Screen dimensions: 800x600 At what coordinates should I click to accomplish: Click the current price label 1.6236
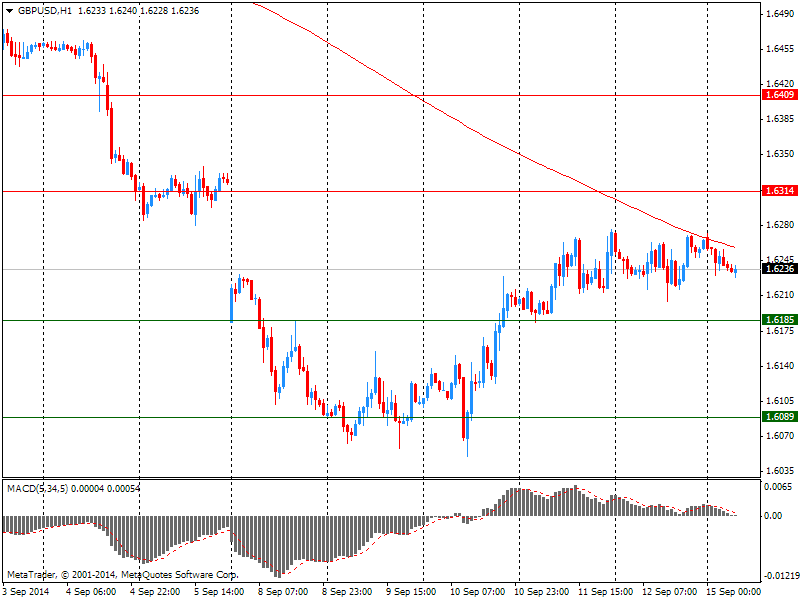(x=780, y=268)
